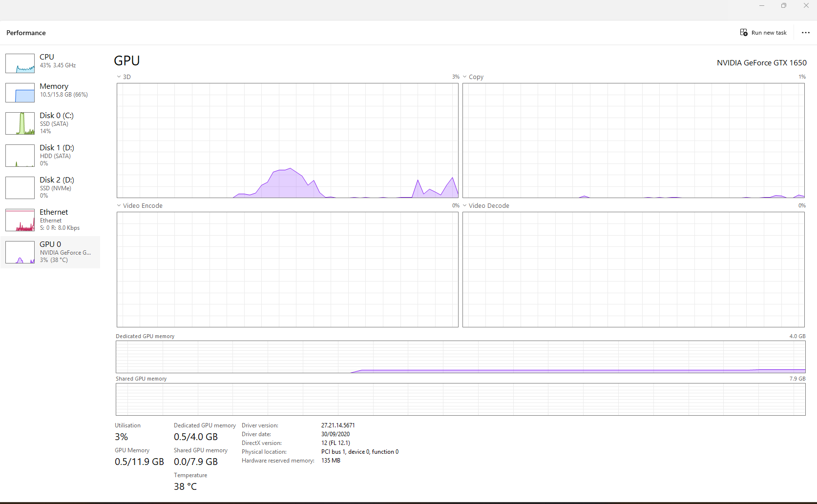Expand the 3D engine dropdown chevron
The width and height of the screenshot is (817, 504).
[x=119, y=77]
